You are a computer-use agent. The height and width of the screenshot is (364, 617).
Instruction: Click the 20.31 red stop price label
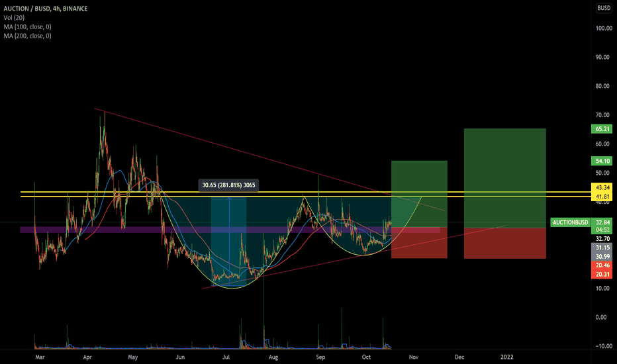point(602,274)
